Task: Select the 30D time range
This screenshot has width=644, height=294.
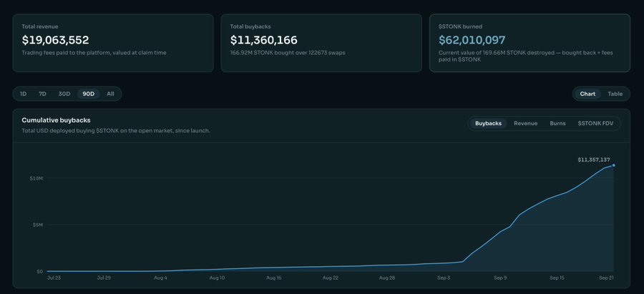Action: click(x=64, y=94)
